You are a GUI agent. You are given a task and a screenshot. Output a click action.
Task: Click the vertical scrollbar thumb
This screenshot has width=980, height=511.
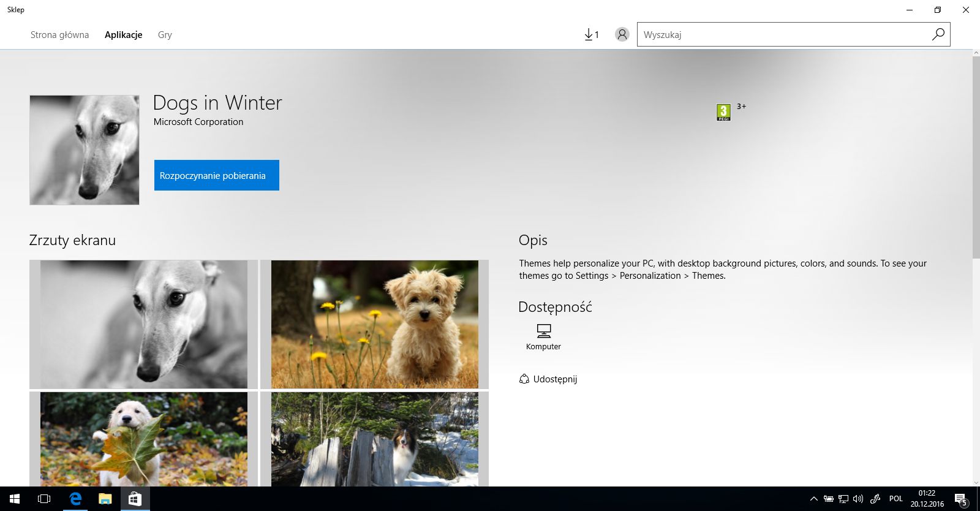[976, 157]
